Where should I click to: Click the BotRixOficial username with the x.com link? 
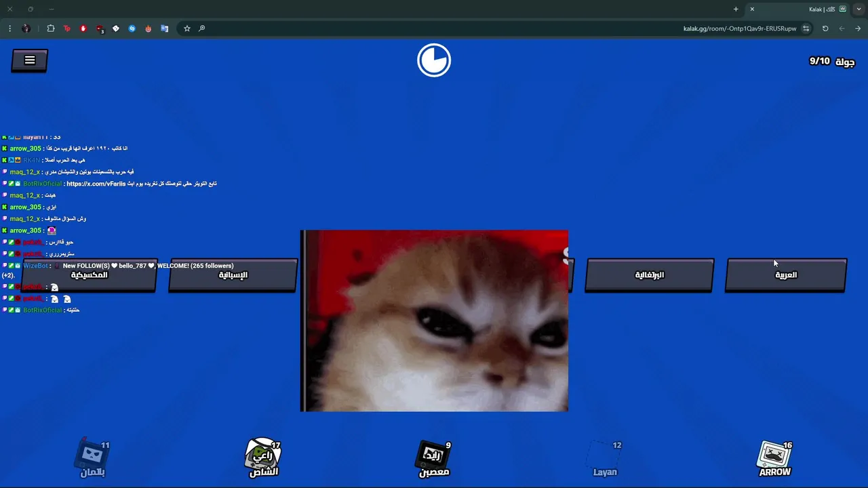pos(43,184)
